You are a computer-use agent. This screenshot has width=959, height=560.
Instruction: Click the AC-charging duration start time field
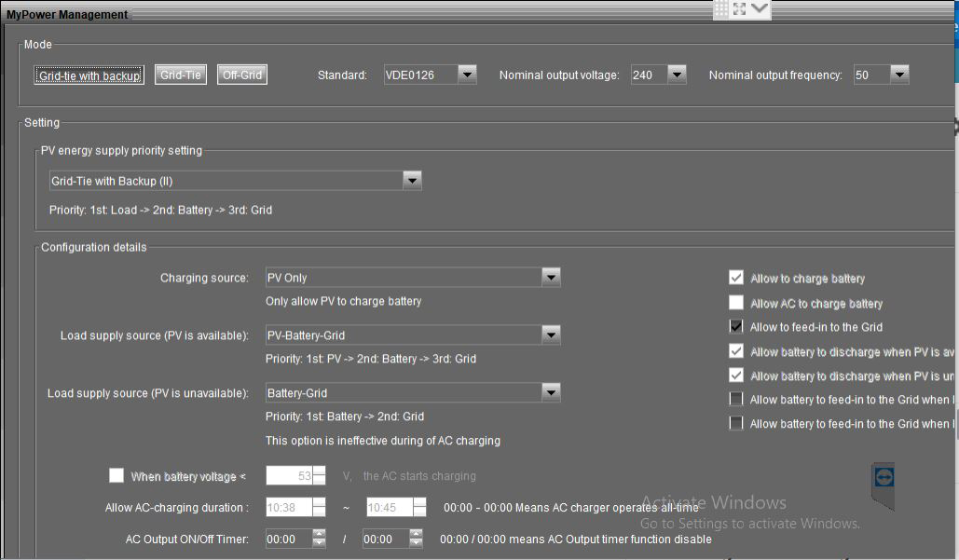(x=288, y=508)
